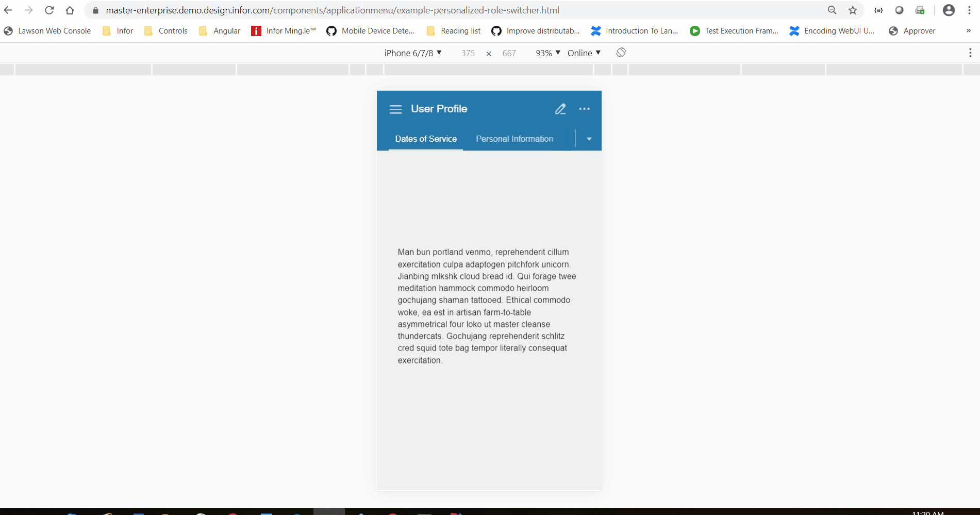
Task: Open the Angular bookmarks folder
Action: (x=220, y=31)
